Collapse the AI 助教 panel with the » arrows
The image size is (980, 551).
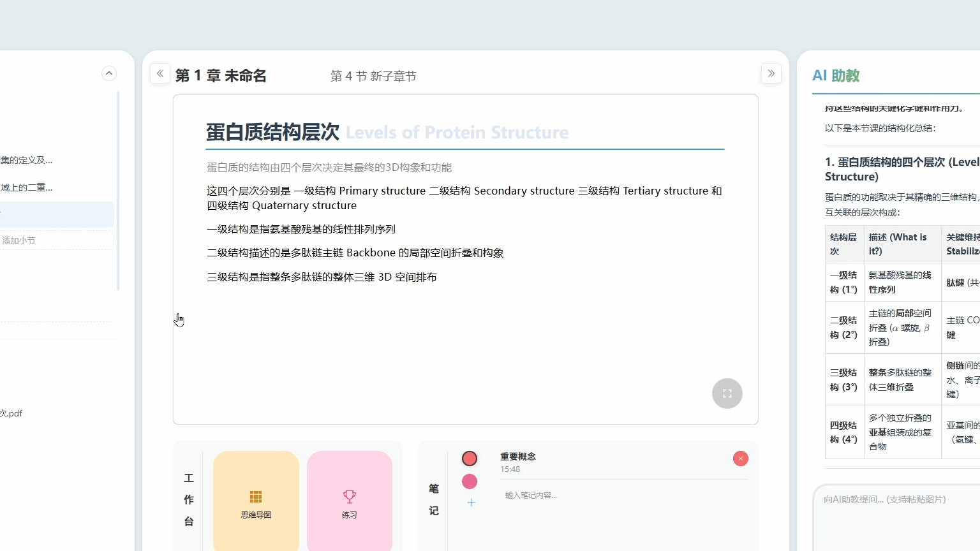(x=771, y=73)
